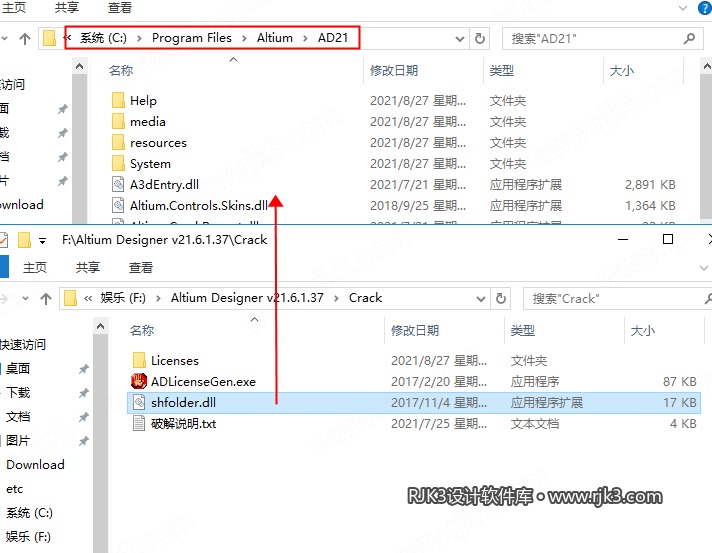Go up one level in Crack window
The image size is (712, 553).
click(x=46, y=299)
